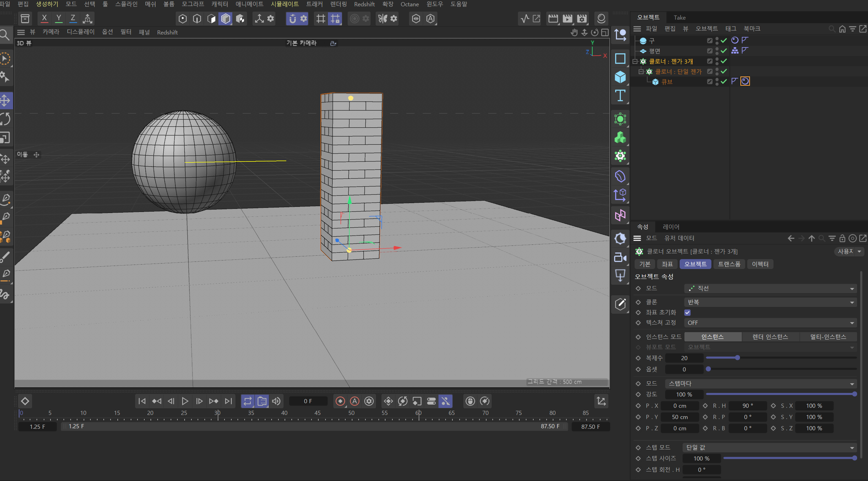The image size is (868, 481).
Task: Add a Camera object from palette
Action: point(620,257)
